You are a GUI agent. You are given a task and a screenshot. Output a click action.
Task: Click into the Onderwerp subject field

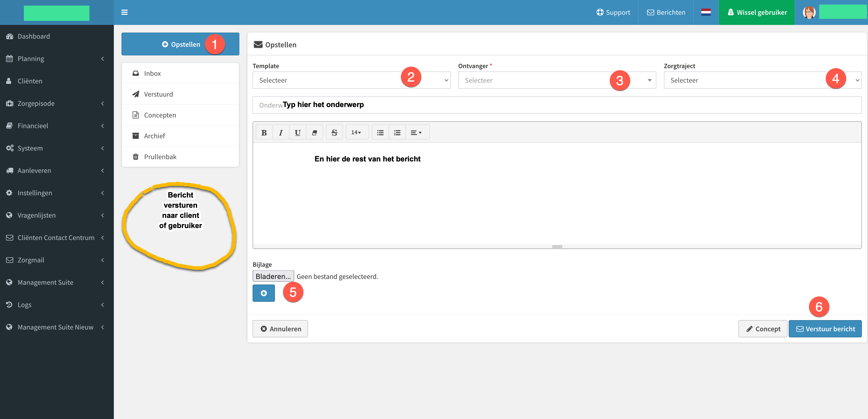coord(557,105)
